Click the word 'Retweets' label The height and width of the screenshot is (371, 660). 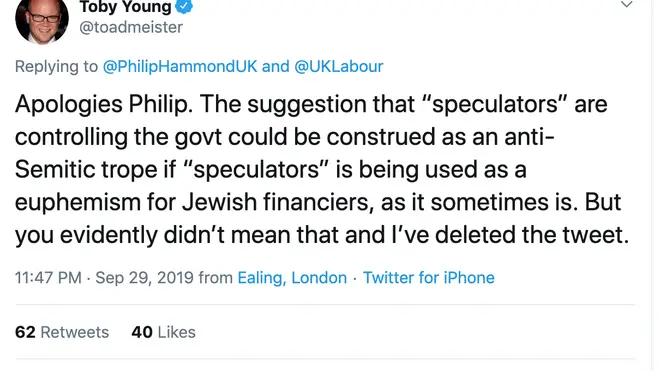tap(75, 332)
